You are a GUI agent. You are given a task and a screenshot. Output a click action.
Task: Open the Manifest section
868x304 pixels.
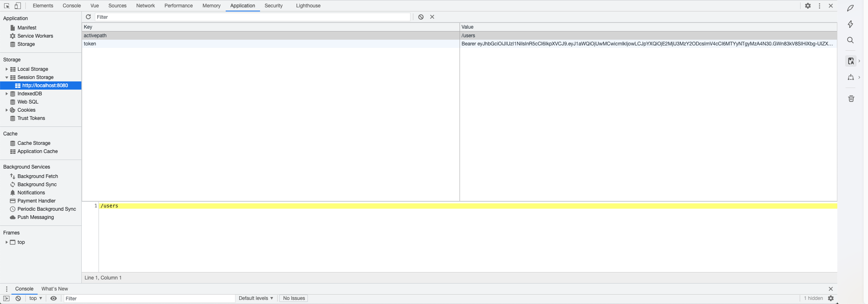click(27, 28)
